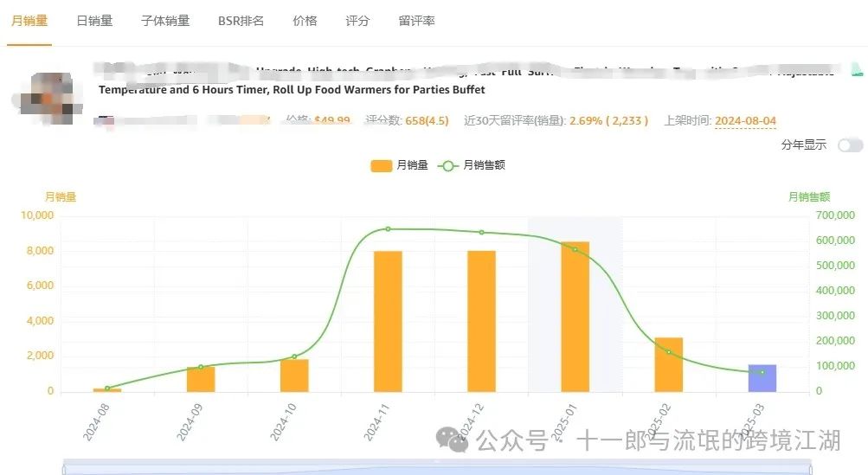Select the 子体销量 tab

(165, 21)
